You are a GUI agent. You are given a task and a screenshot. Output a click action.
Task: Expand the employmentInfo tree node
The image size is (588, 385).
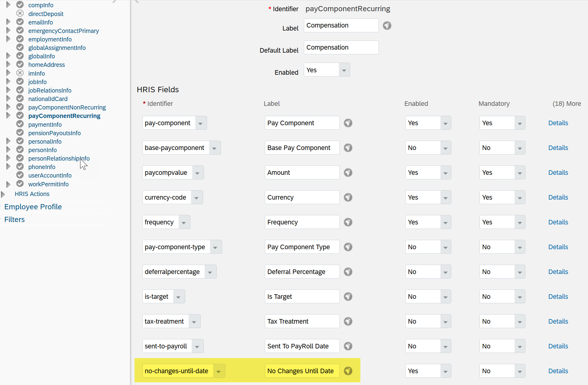[8, 39]
